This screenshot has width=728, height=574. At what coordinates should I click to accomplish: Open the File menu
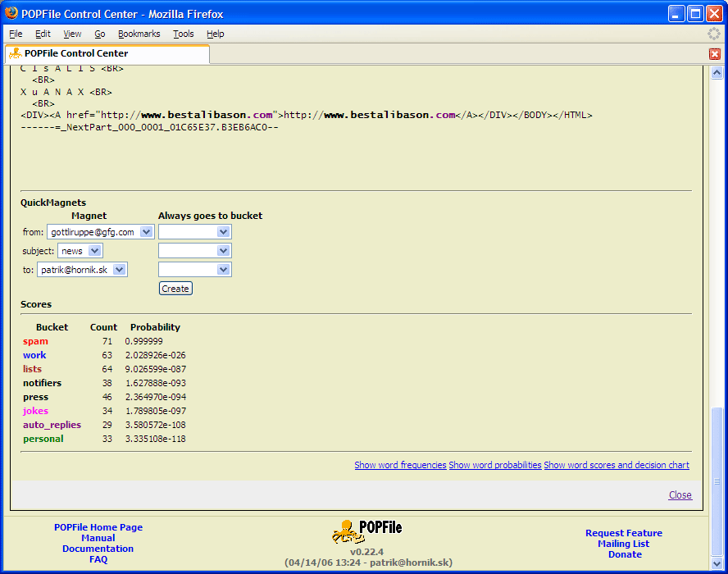(16, 34)
